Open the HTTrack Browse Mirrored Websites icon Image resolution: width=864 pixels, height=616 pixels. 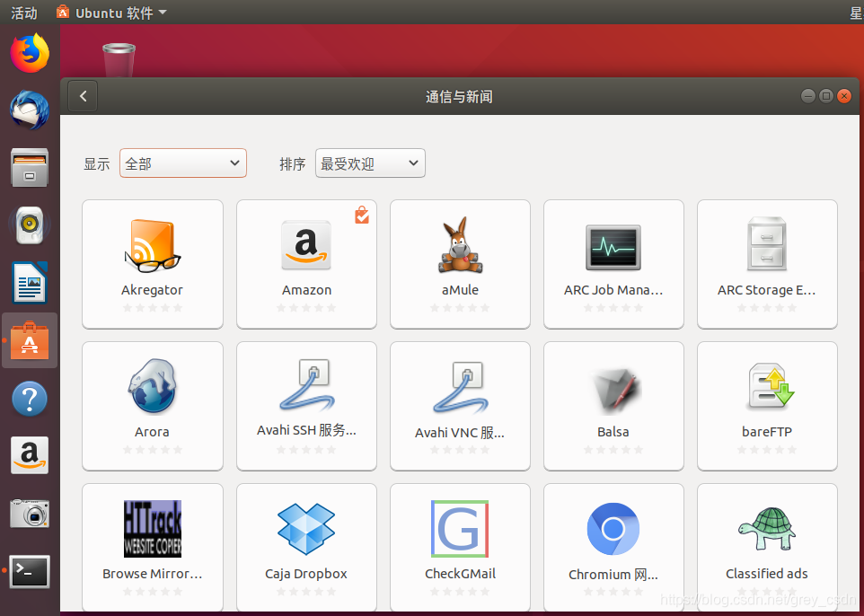coord(153,529)
